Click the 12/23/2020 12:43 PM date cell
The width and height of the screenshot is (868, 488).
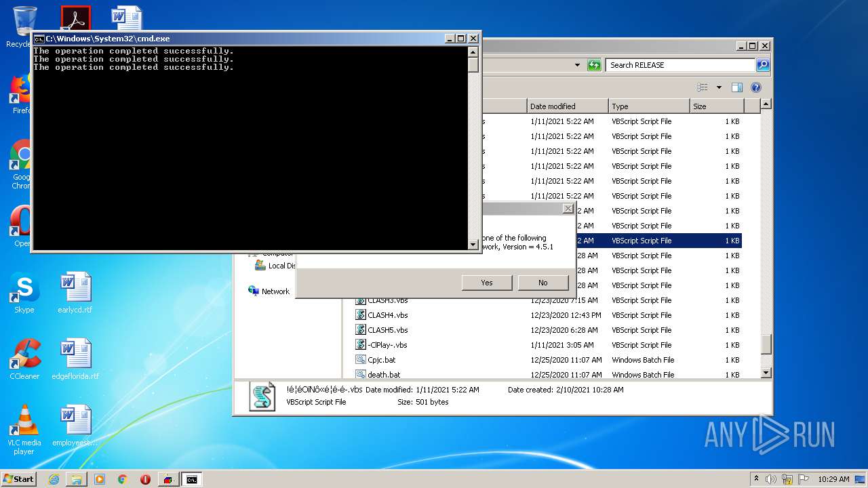[x=566, y=315]
